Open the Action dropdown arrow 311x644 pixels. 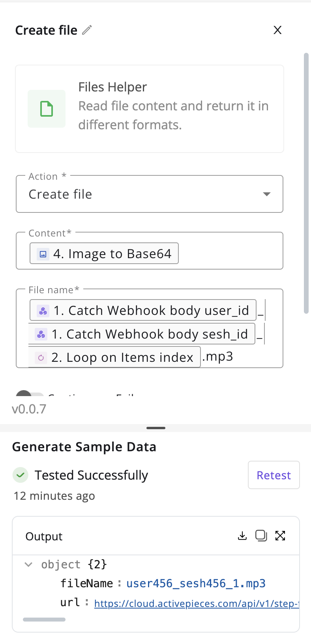[267, 194]
